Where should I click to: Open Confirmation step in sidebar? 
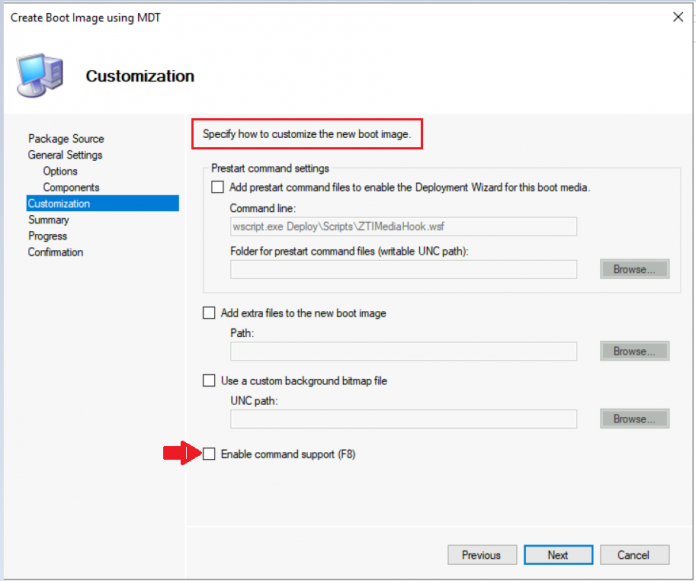(x=56, y=252)
